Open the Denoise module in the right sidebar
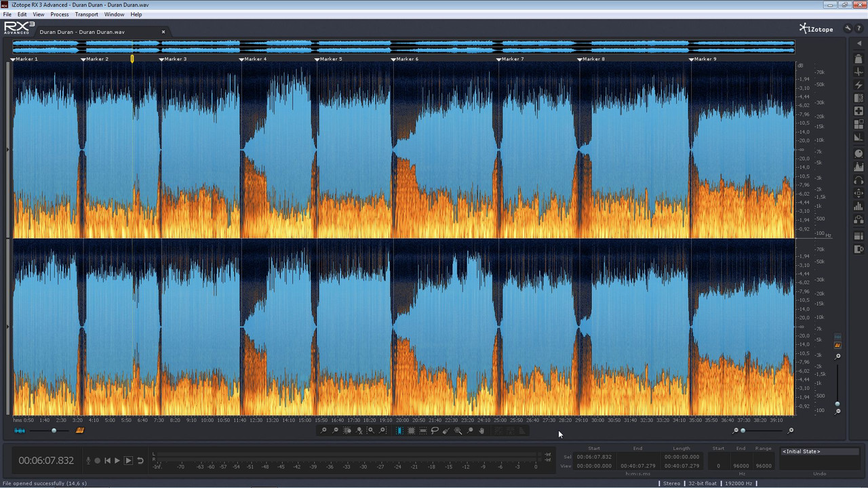 859,98
